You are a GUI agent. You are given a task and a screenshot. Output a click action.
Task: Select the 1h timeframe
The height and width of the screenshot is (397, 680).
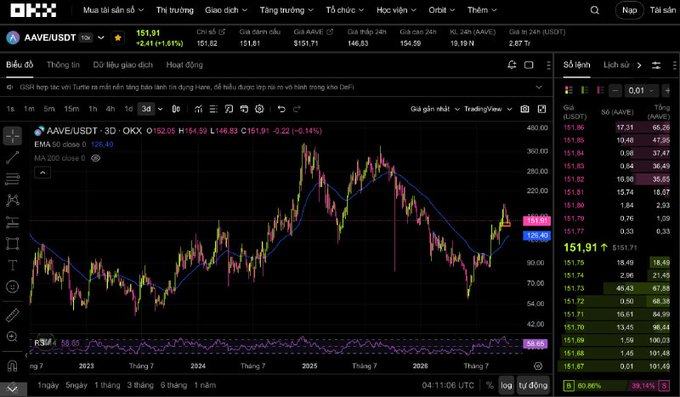tap(93, 109)
